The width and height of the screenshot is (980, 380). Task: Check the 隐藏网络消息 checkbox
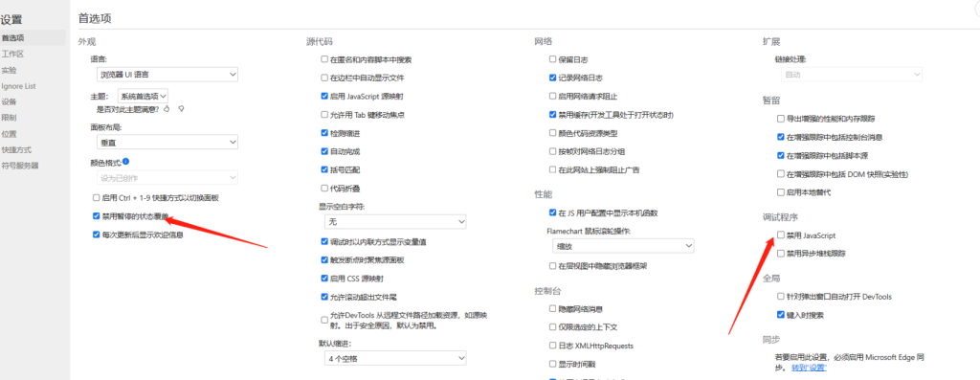click(x=552, y=309)
